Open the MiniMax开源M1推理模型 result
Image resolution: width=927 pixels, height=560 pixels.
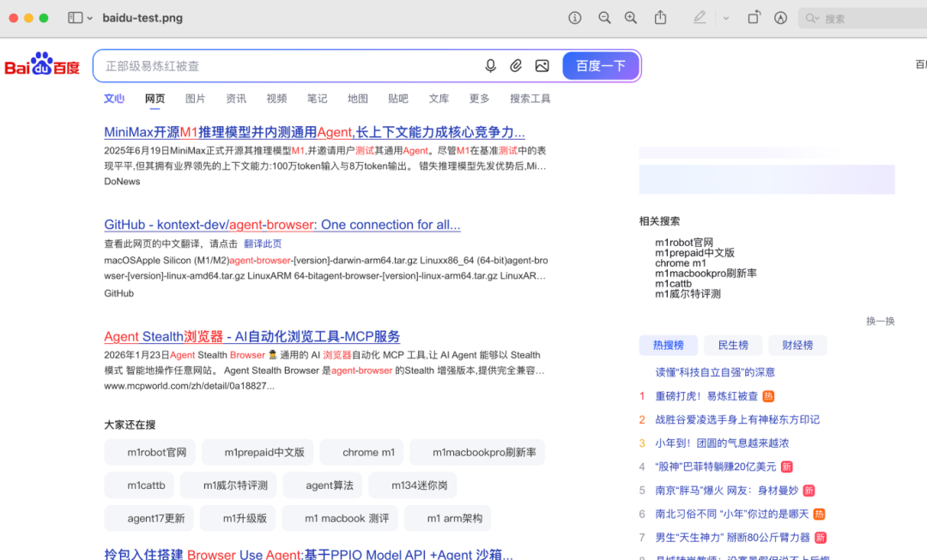coord(314,132)
